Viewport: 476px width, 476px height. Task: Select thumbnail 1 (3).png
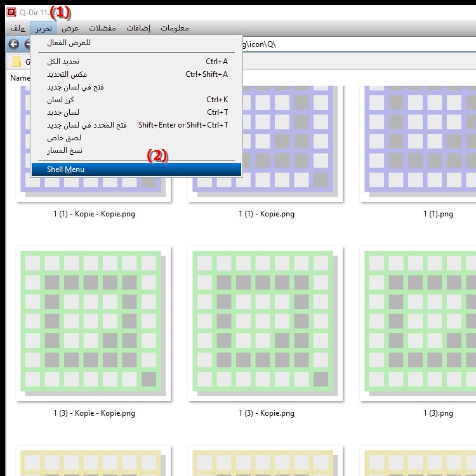[x=418, y=324]
